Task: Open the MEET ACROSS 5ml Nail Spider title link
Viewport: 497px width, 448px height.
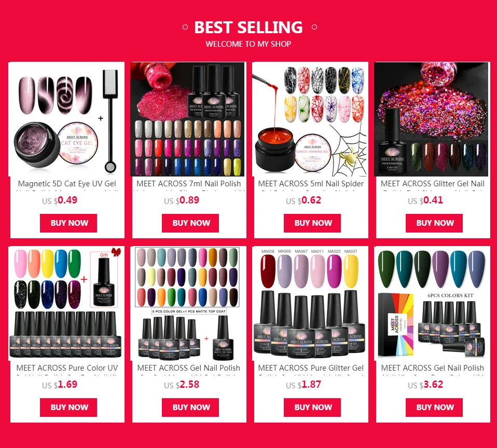Action: [x=311, y=184]
